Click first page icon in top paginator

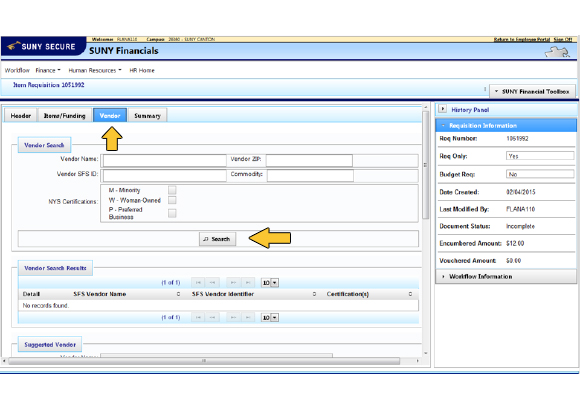198,282
